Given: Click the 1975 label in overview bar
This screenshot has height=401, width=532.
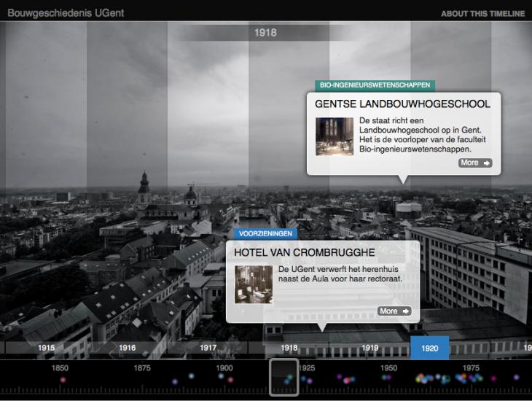Looking at the screenshot, I should (471, 368).
